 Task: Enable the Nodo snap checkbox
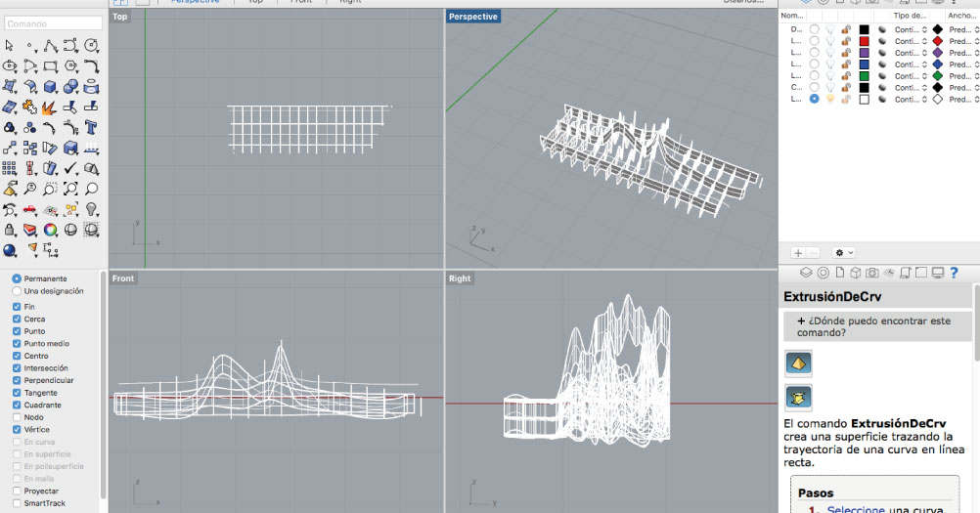[x=17, y=417]
